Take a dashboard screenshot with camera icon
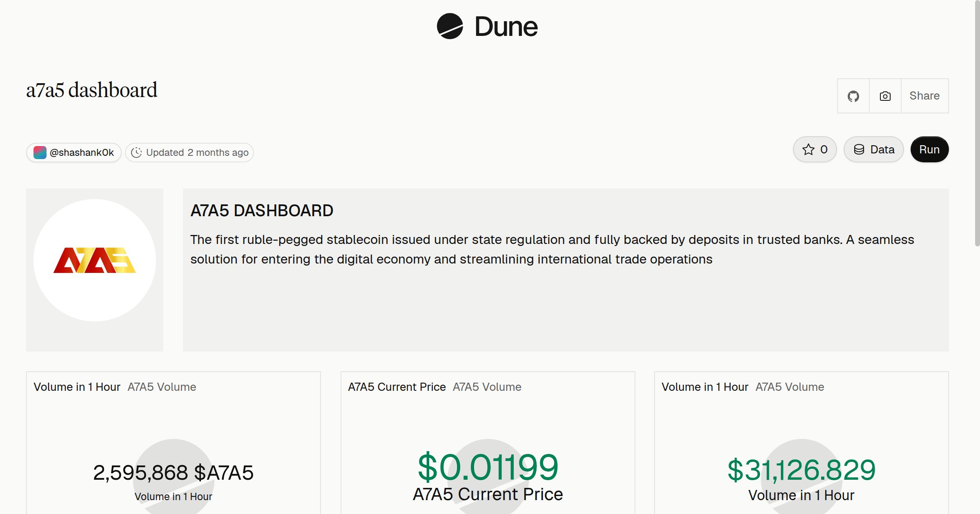 click(x=885, y=96)
